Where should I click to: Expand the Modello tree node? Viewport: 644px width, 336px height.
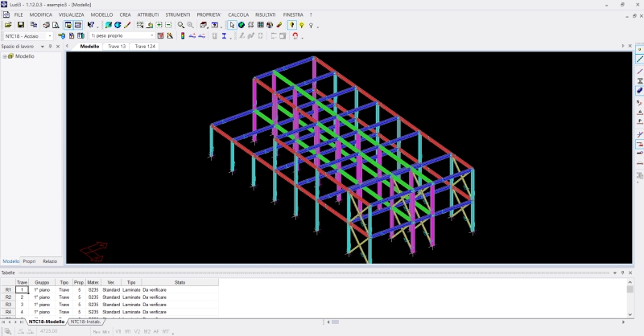pyautogui.click(x=5, y=56)
